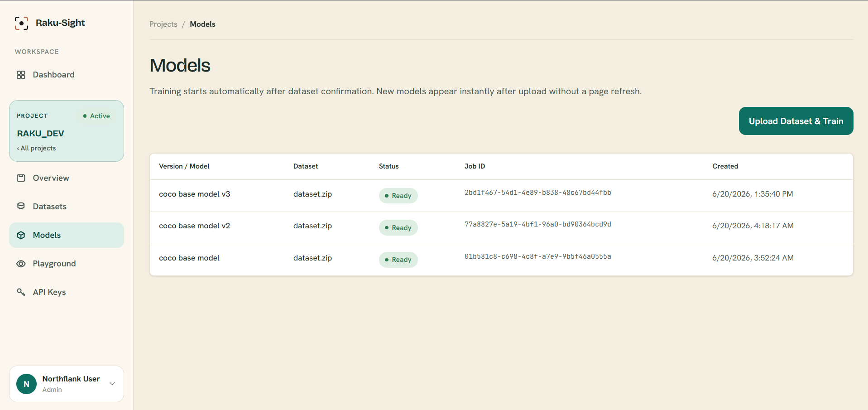Click the Models cube icon
The image size is (868, 410).
(x=21, y=235)
